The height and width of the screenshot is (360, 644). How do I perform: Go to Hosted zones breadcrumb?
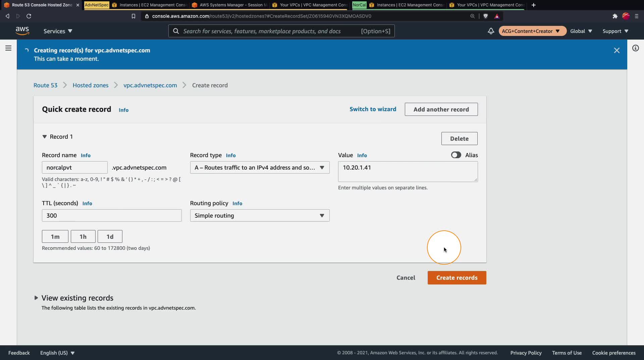91,85
